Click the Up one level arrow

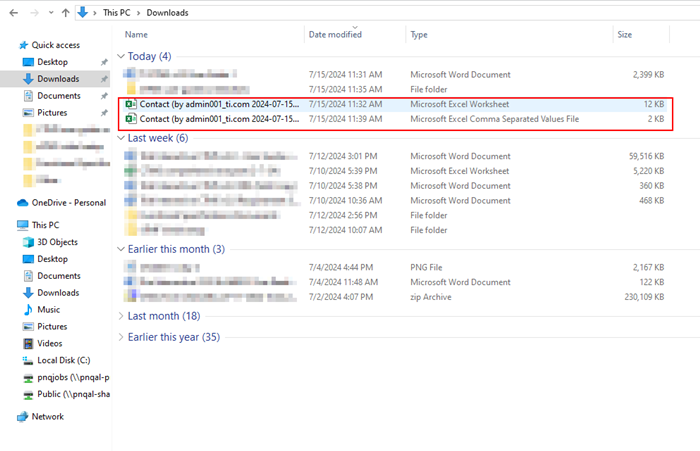tap(66, 12)
